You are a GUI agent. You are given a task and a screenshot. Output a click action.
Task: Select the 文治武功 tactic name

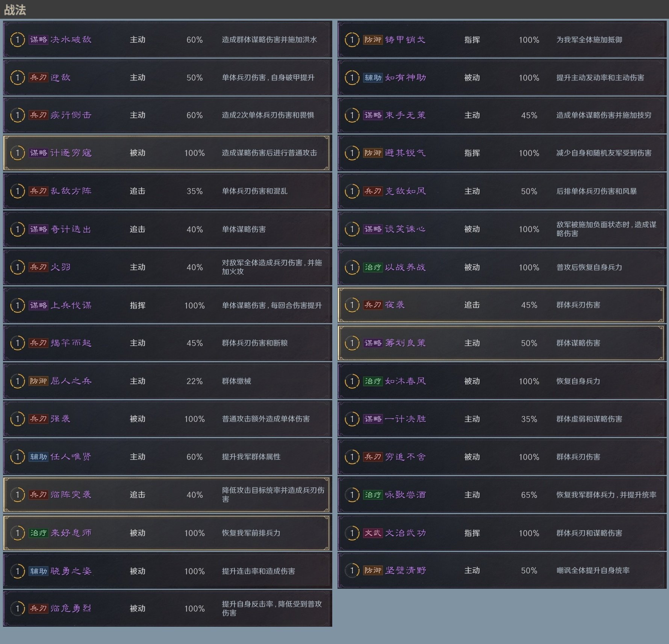click(x=406, y=533)
